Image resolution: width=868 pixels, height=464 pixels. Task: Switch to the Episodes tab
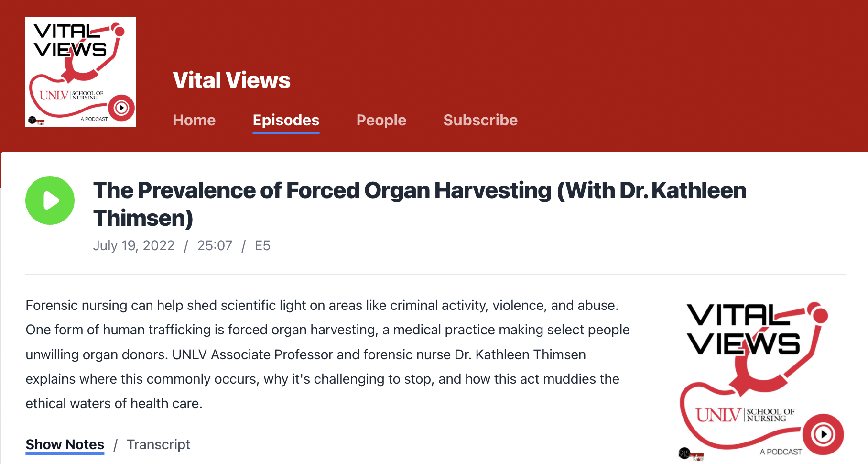(285, 120)
